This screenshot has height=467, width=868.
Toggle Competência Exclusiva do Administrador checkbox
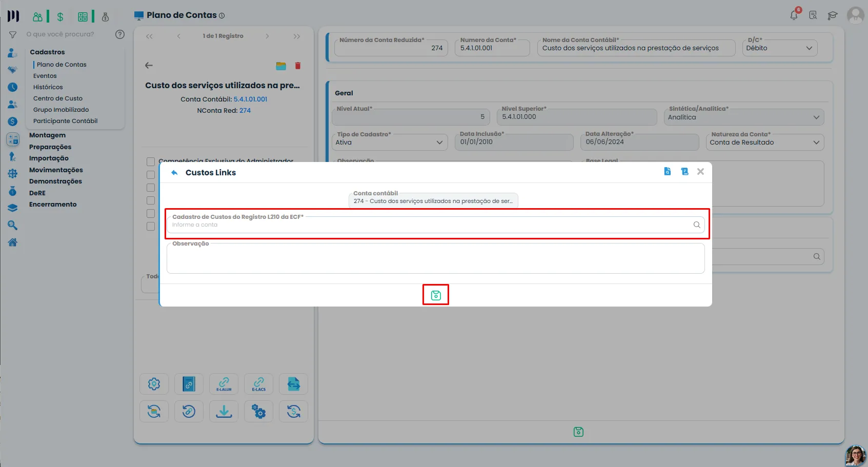[151, 162]
